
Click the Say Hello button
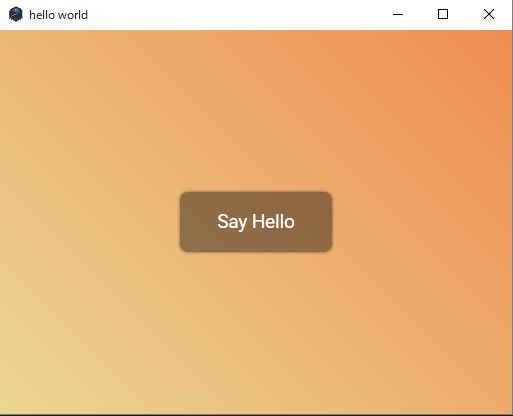(256, 222)
